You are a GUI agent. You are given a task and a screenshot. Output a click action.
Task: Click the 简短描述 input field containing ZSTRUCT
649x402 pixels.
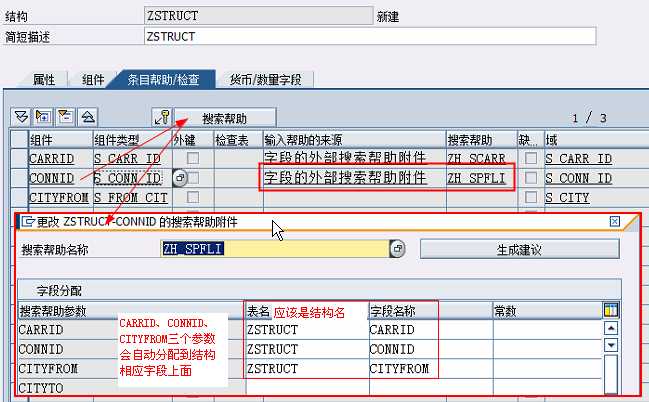point(370,37)
